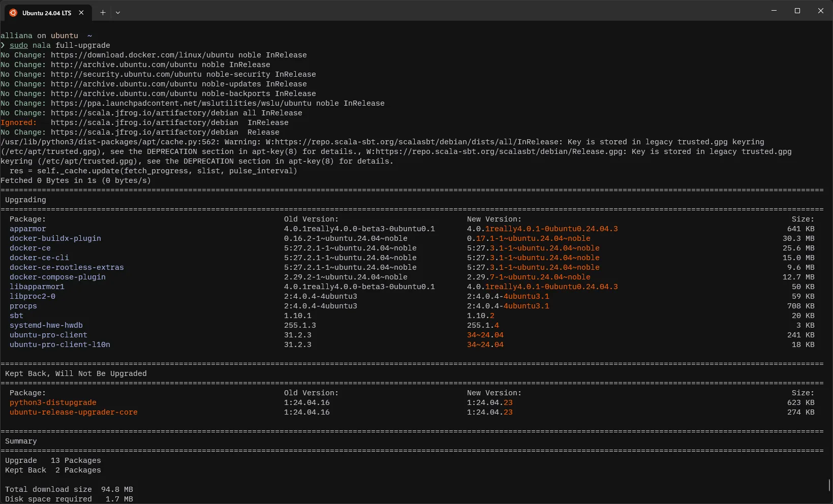Screen dimensions: 833x504
Task: Click the 'Summary' section heading
Action: tap(21, 441)
